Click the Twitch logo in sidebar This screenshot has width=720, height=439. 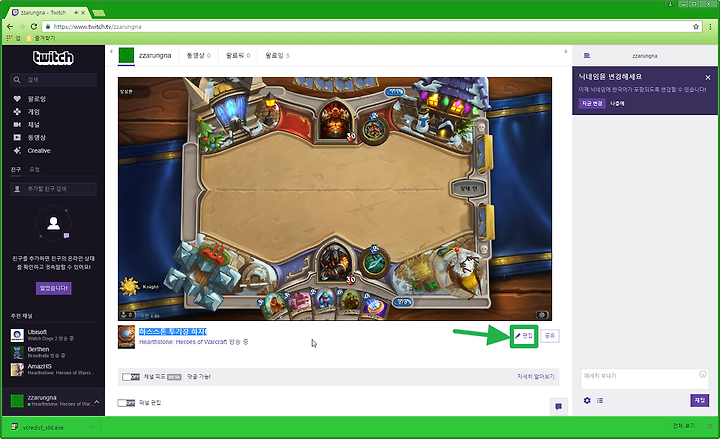click(53, 57)
